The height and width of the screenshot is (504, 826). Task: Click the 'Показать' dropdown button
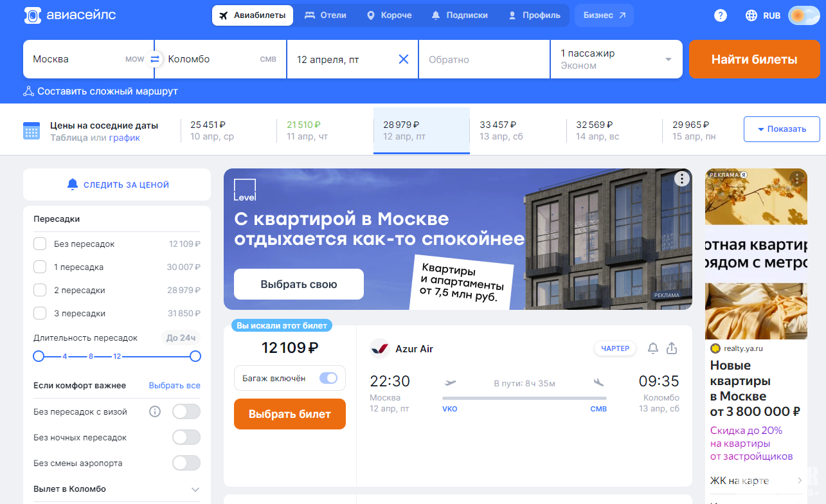point(782,129)
